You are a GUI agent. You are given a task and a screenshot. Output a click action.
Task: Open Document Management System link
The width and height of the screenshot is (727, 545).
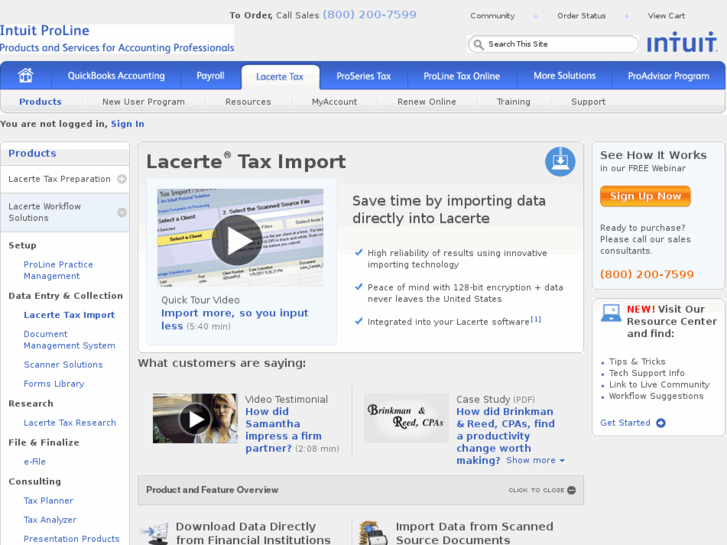point(69,340)
